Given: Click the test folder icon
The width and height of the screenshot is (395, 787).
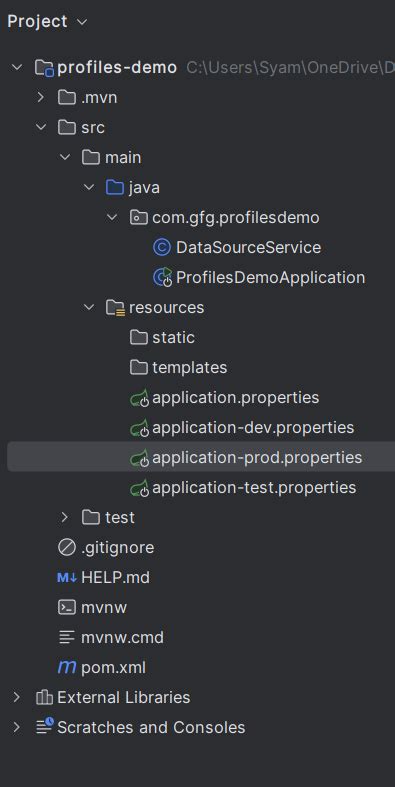Looking at the screenshot, I should point(91,517).
